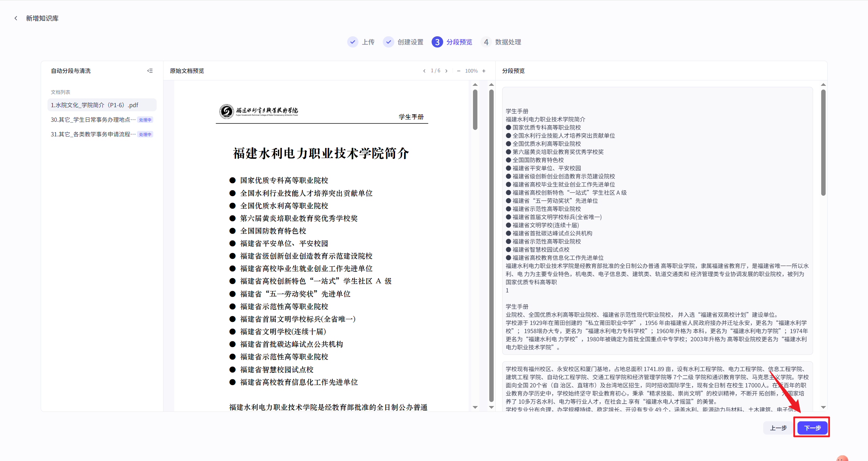The width and height of the screenshot is (868, 461).
Task: Zoom in the document preview with plus icon
Action: 484,71
